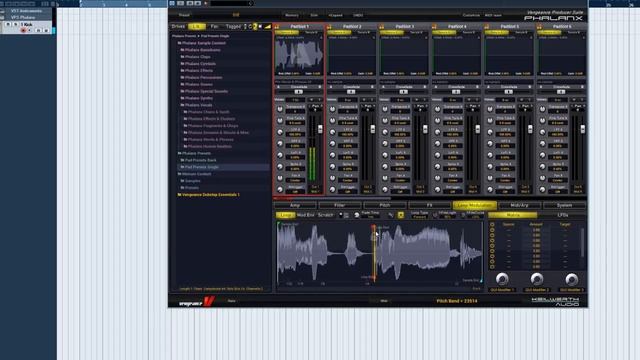Open the Phalanx Bassdrums folder
This screenshot has height=360, width=640.
200,50
